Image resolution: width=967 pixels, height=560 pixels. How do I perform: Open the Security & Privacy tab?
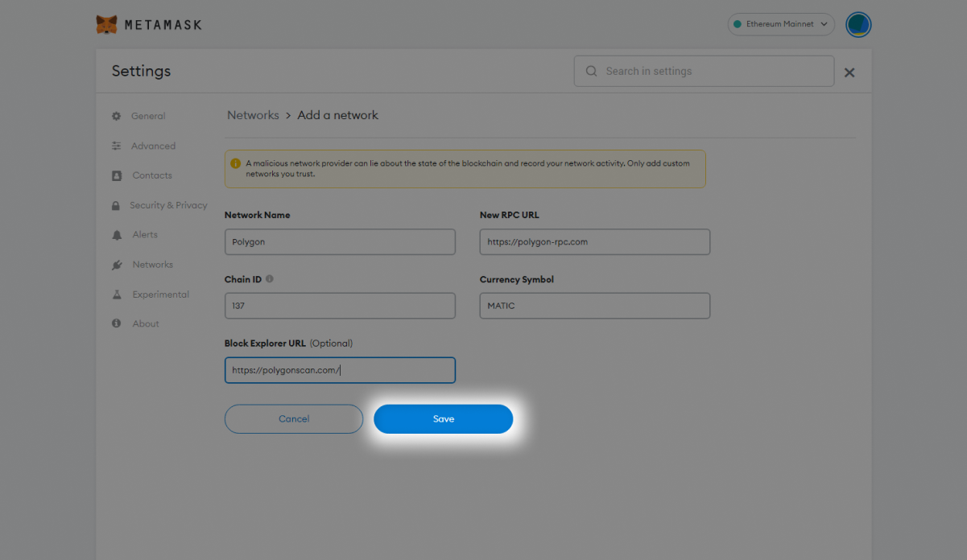click(168, 205)
